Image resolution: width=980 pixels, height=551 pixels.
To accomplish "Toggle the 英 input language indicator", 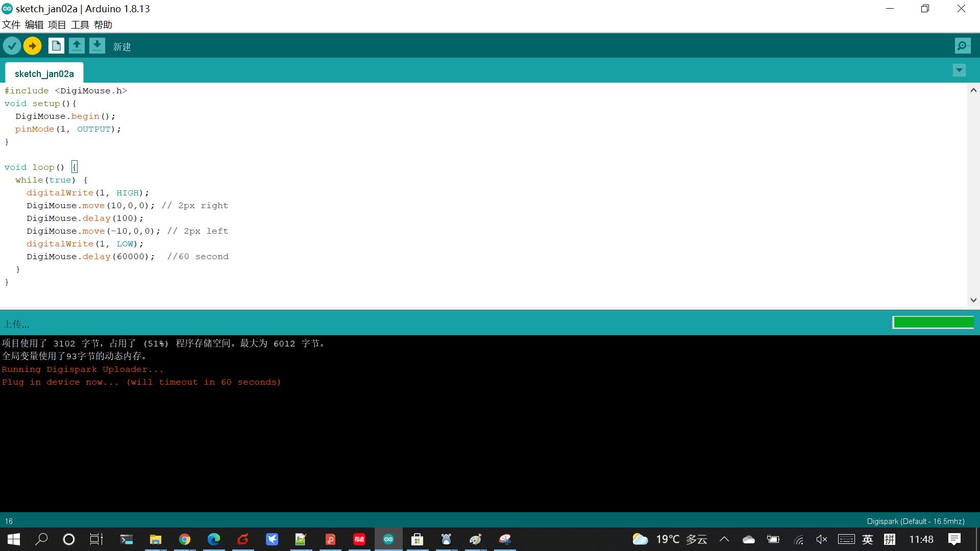I will point(867,539).
